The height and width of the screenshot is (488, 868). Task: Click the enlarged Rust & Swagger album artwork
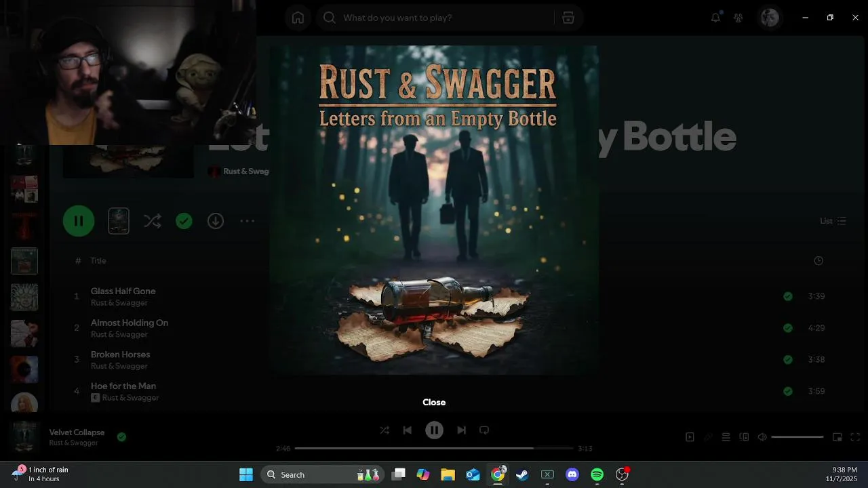click(434, 210)
